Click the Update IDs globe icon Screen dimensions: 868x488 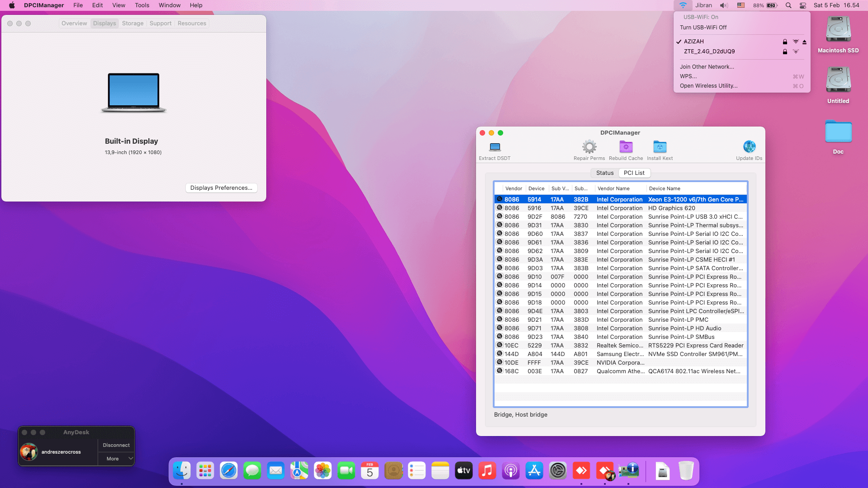coord(749,147)
